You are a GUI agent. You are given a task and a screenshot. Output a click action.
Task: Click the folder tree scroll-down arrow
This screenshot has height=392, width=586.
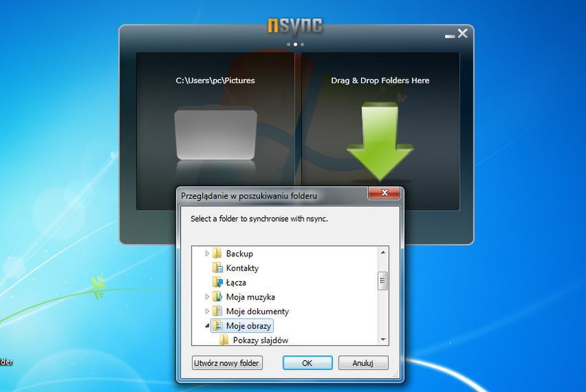(382, 339)
